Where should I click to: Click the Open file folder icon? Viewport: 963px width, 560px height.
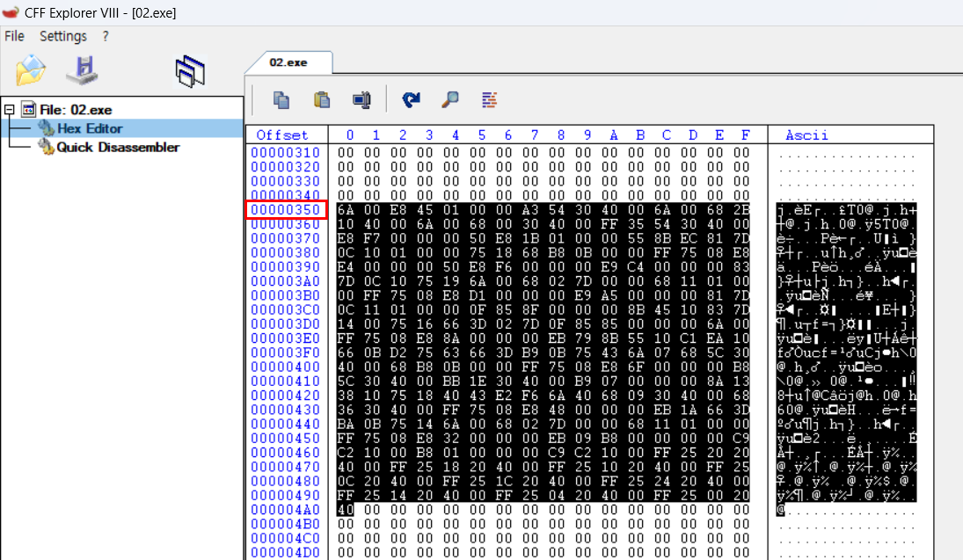31,70
